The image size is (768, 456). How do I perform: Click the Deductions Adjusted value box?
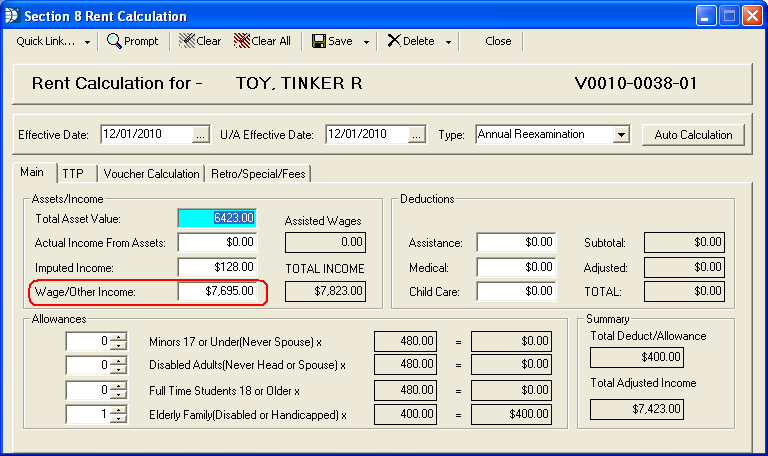click(684, 267)
